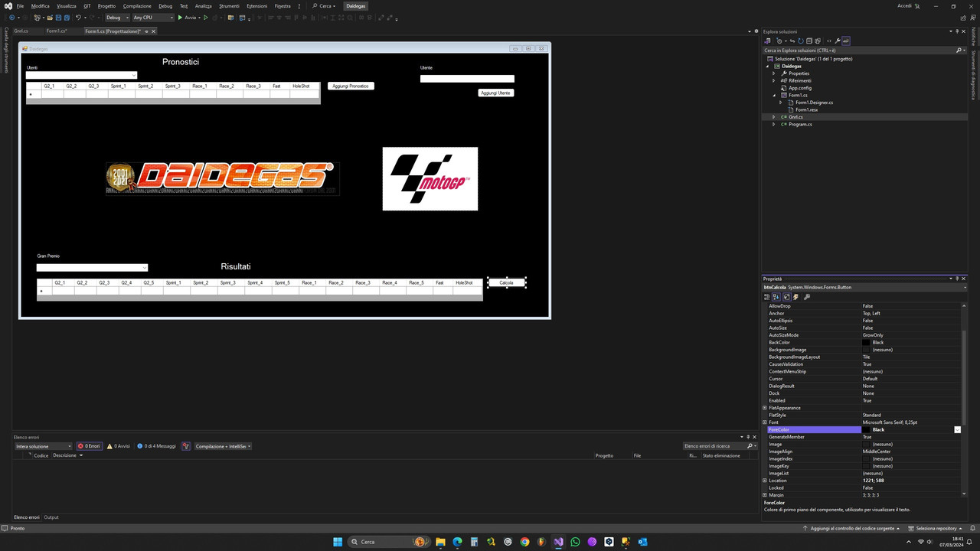Expand the Location property group
The width and height of the screenshot is (980, 551).
(x=765, y=481)
